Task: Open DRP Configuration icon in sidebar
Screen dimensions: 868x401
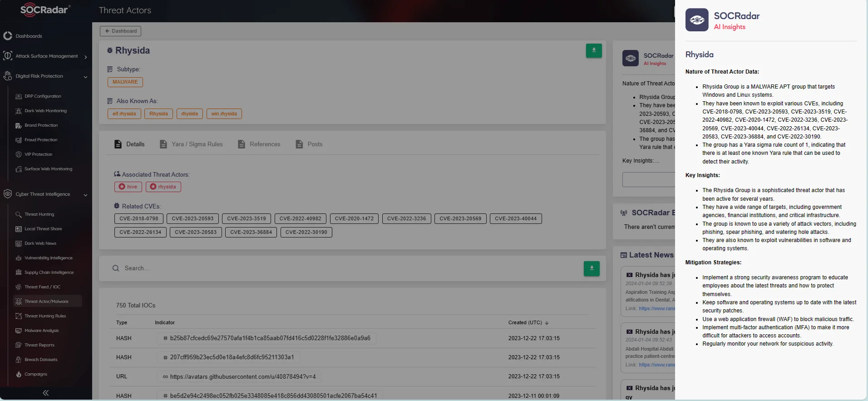Action: click(x=19, y=96)
